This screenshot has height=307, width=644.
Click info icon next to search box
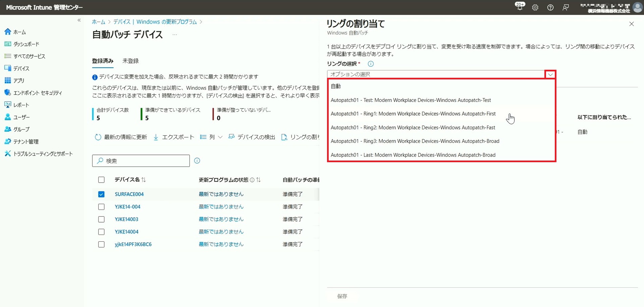(x=197, y=161)
